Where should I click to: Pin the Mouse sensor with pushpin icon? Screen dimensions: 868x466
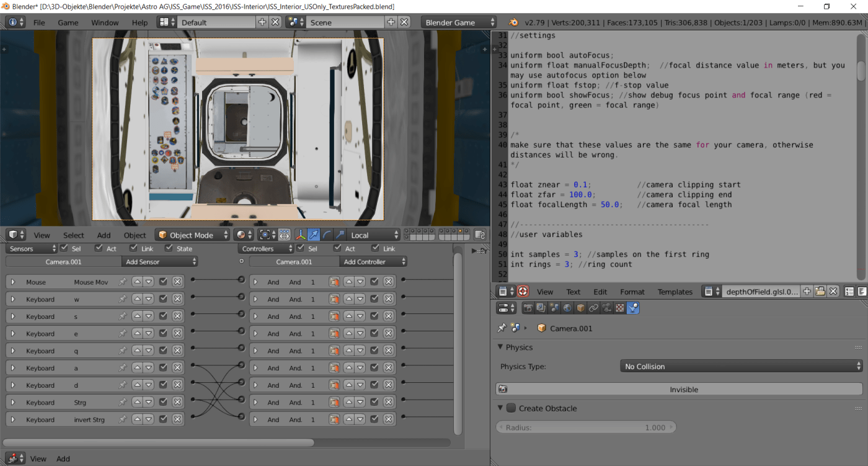[x=123, y=282]
